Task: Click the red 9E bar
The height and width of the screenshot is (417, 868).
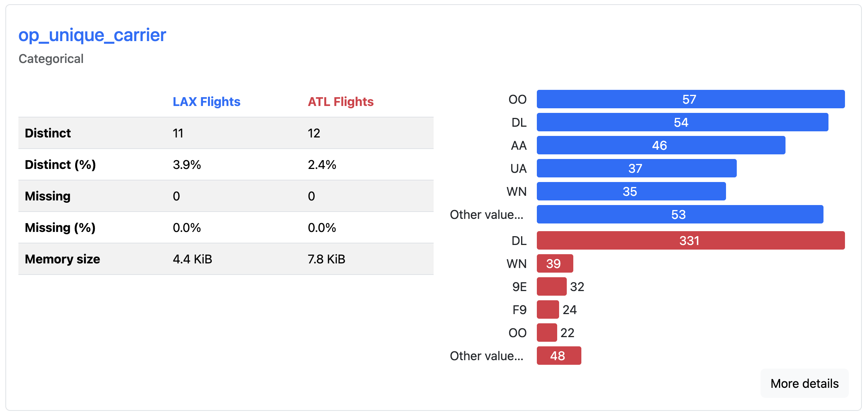Action: click(551, 287)
